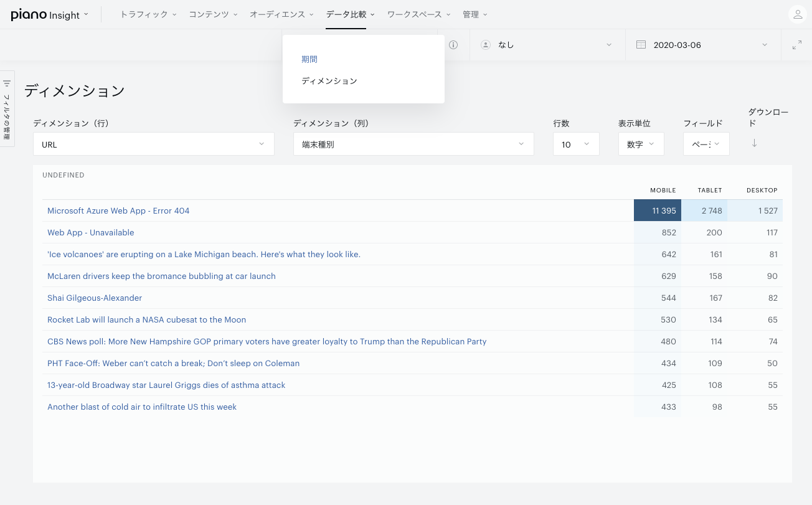Viewport: 812px width, 505px height.
Task: Click the 530 mobile value cell
Action: click(658, 319)
